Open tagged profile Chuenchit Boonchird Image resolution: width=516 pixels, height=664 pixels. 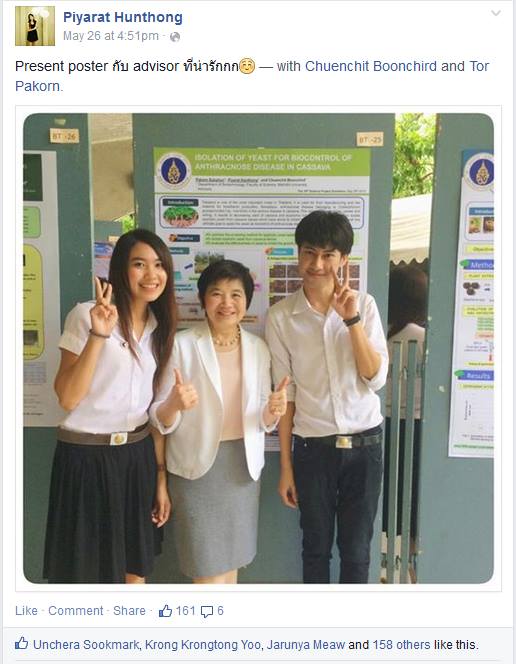371,66
